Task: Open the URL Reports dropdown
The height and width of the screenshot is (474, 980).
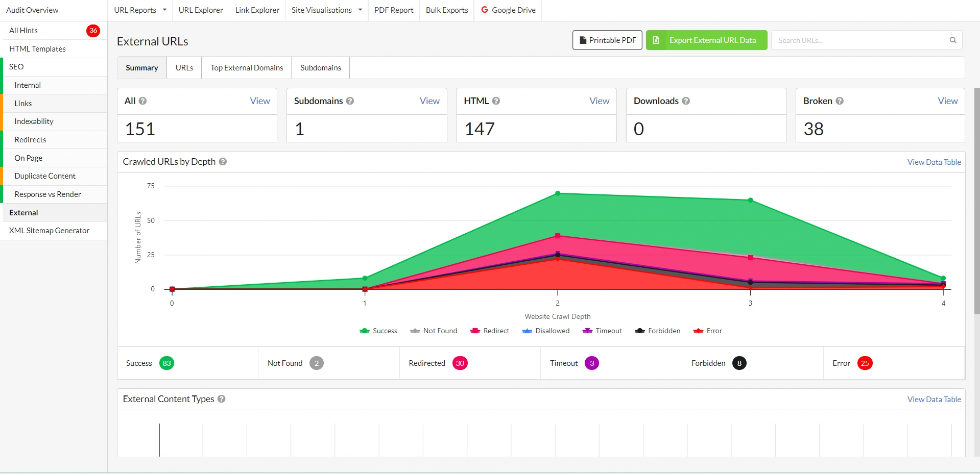Action: point(139,10)
